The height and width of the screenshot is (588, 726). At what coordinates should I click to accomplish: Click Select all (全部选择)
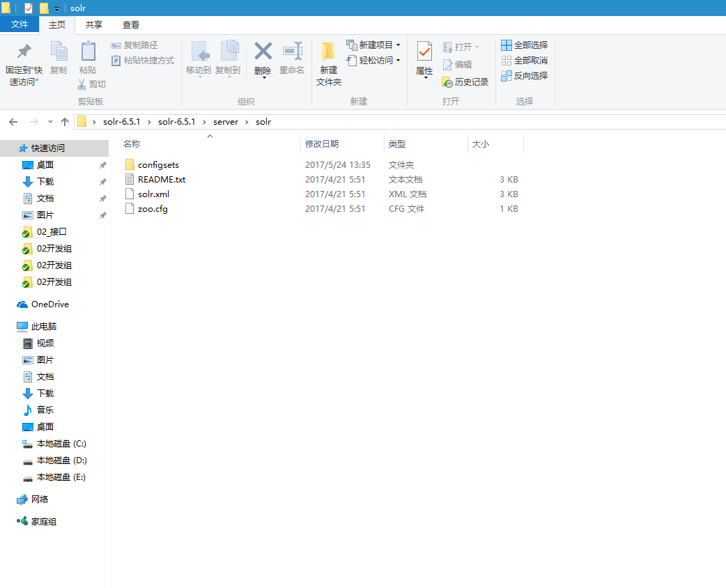525,45
